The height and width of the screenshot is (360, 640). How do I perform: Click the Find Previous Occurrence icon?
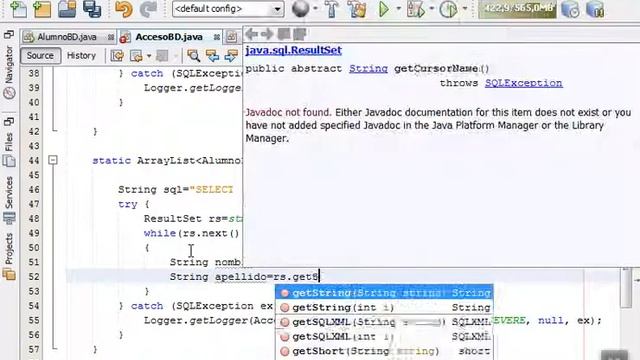pos(212,56)
